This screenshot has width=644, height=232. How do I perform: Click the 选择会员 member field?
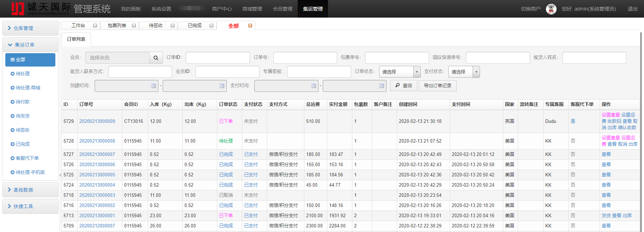(118, 58)
